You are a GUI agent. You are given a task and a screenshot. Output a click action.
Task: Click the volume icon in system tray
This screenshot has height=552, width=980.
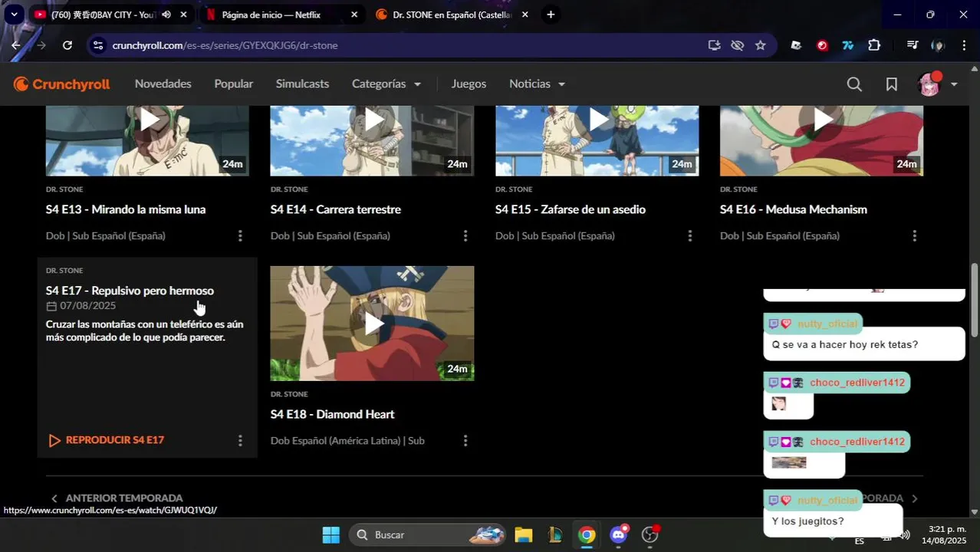point(905,535)
